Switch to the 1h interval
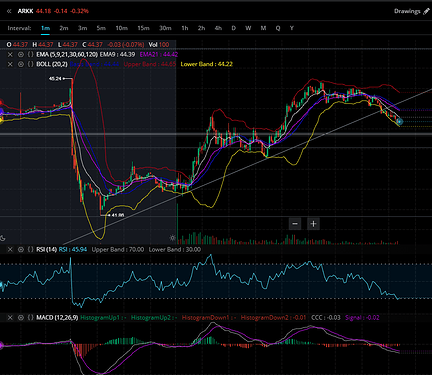This screenshot has height=375, width=432. [x=185, y=28]
